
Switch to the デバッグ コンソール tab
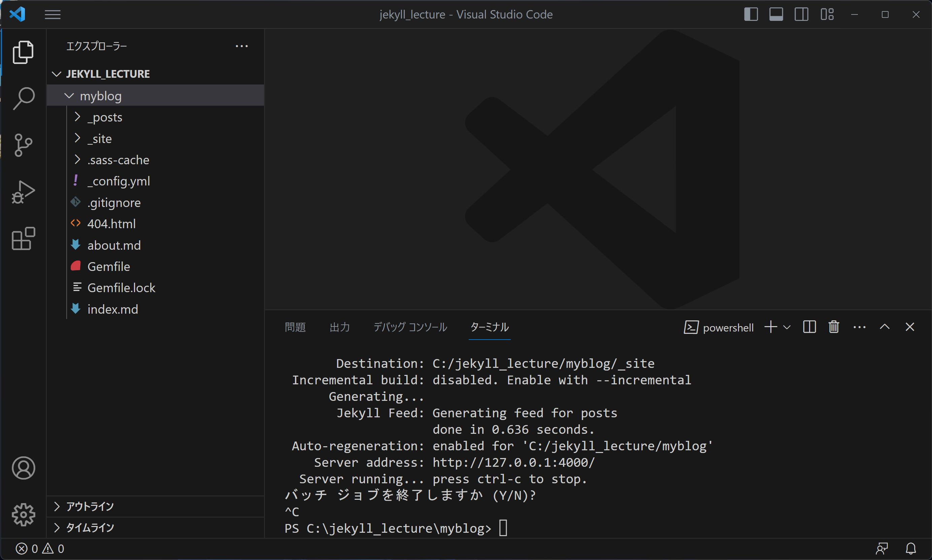pos(410,327)
